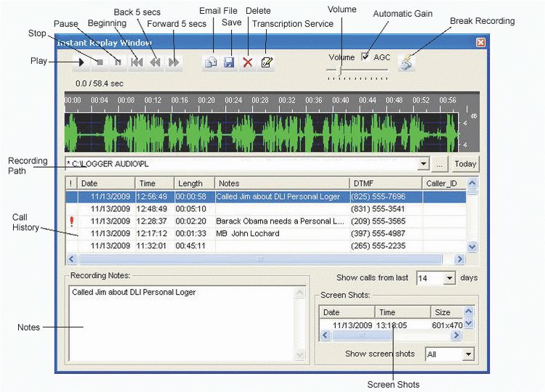Skip back 5 seconds

155,62
